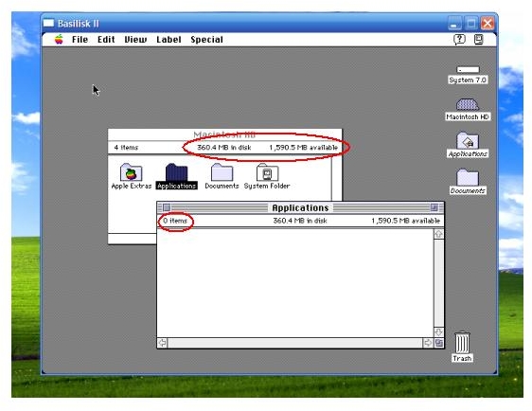Select the Applications folder in Macintosh HD window
This screenshot has width=532, height=411.
(x=176, y=172)
